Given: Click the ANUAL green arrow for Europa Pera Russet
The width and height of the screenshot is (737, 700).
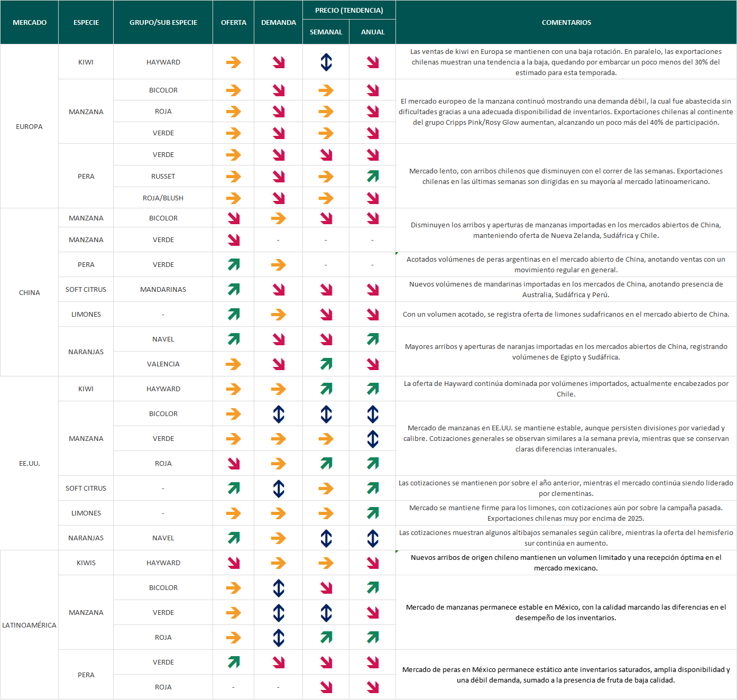Looking at the screenshot, I should pos(373,177).
